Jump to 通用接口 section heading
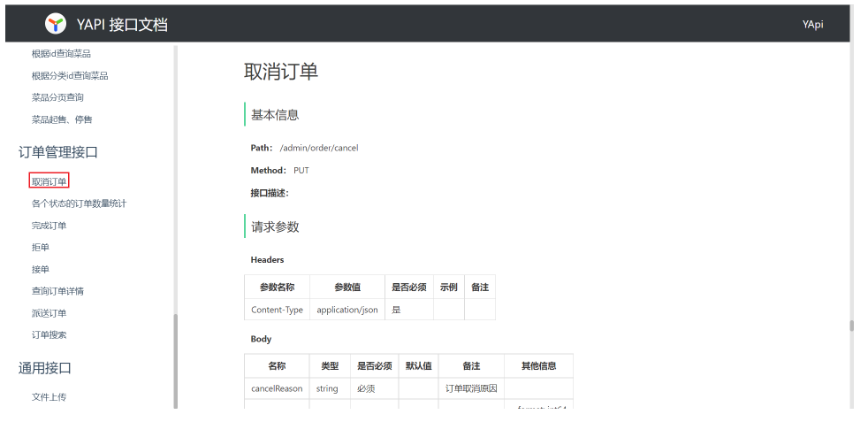Image resolution: width=868 pixels, height=422 pixels. (x=45, y=368)
